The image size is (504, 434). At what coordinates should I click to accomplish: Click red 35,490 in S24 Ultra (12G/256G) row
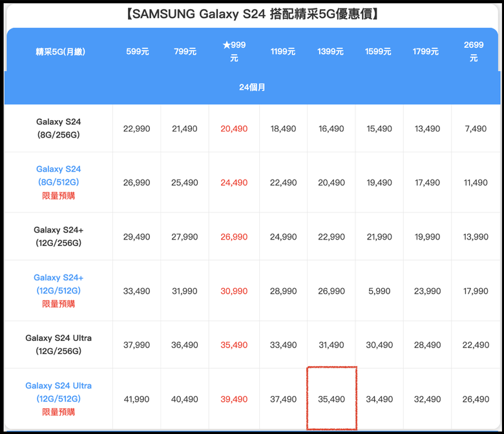coord(234,346)
